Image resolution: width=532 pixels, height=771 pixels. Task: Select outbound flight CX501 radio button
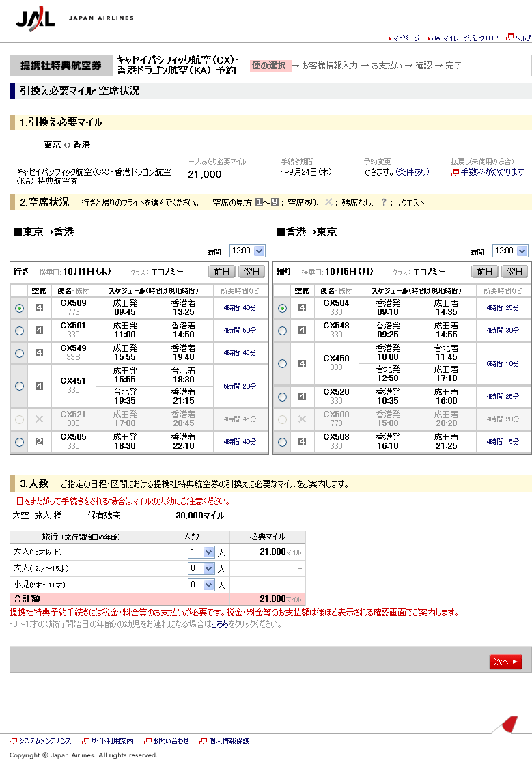[x=19, y=331]
